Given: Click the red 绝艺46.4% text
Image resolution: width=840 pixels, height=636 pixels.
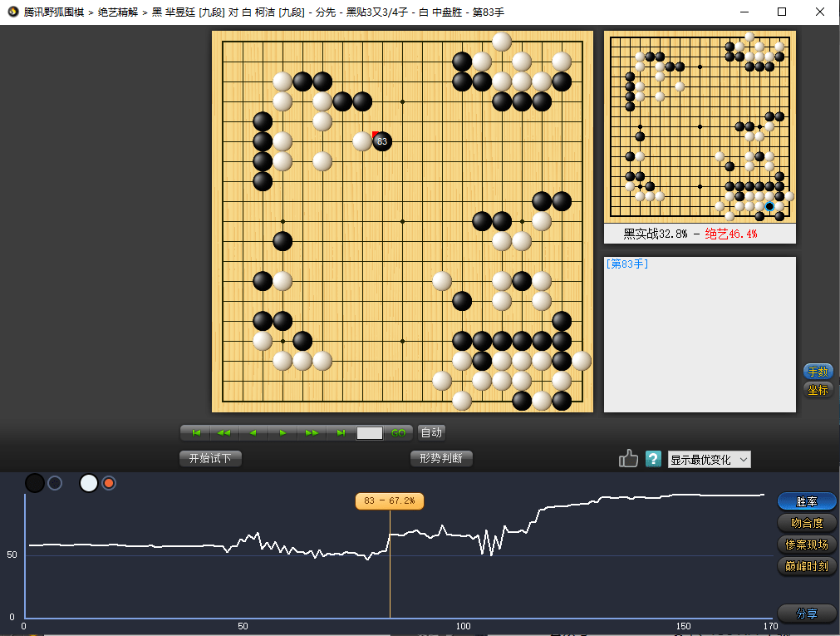Looking at the screenshot, I should coord(730,234).
